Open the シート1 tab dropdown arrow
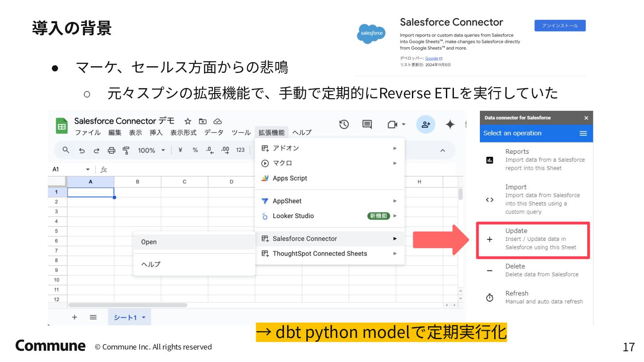The height and width of the screenshot is (362, 644). [x=144, y=318]
